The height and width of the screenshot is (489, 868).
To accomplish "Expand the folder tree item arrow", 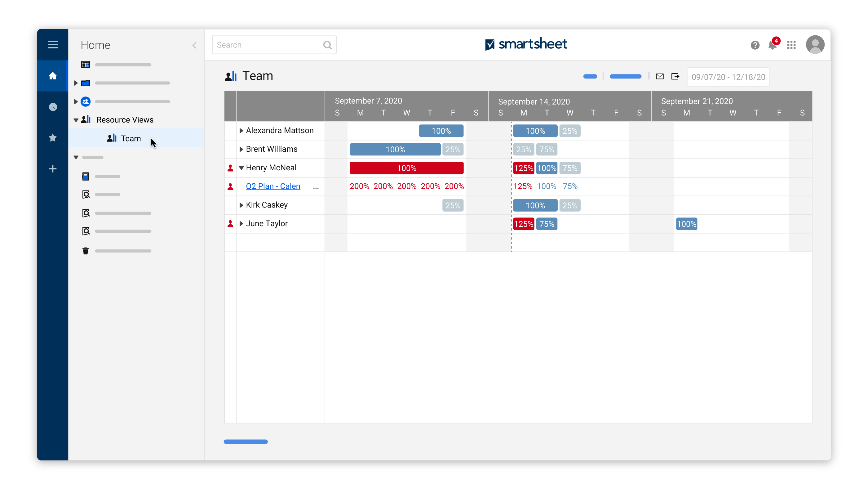I will coord(76,83).
